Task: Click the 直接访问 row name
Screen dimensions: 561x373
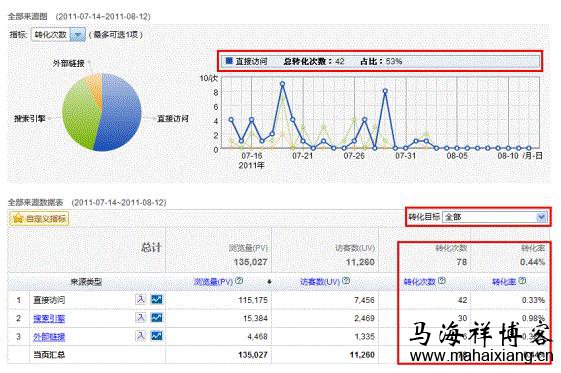Action: point(49,300)
